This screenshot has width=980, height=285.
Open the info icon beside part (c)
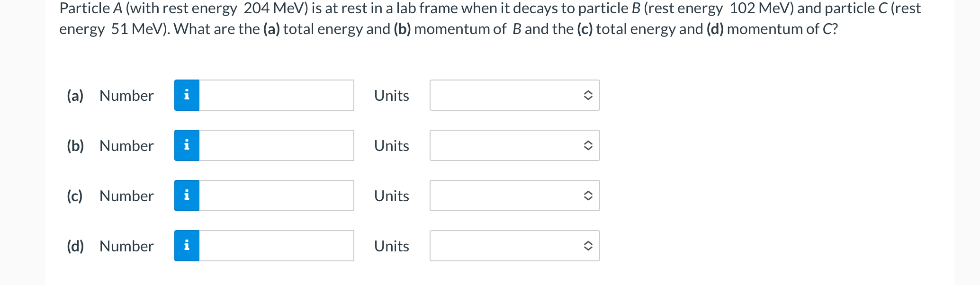187,196
